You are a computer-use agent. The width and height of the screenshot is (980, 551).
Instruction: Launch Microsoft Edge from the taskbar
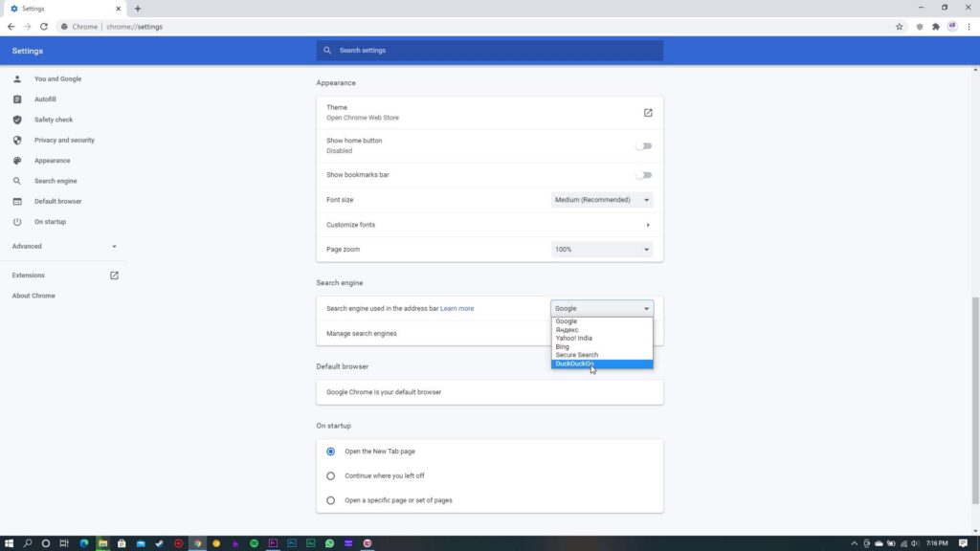click(84, 543)
